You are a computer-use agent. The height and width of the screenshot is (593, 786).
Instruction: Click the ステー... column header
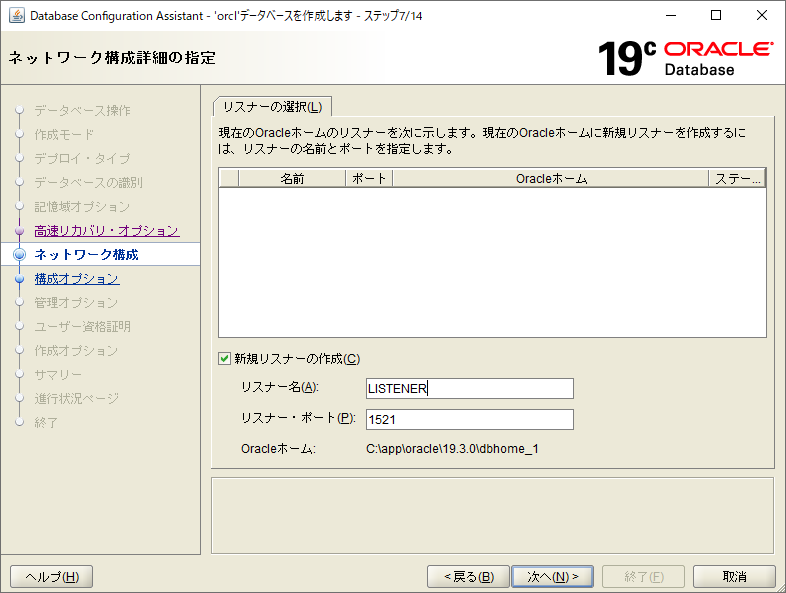(x=737, y=178)
